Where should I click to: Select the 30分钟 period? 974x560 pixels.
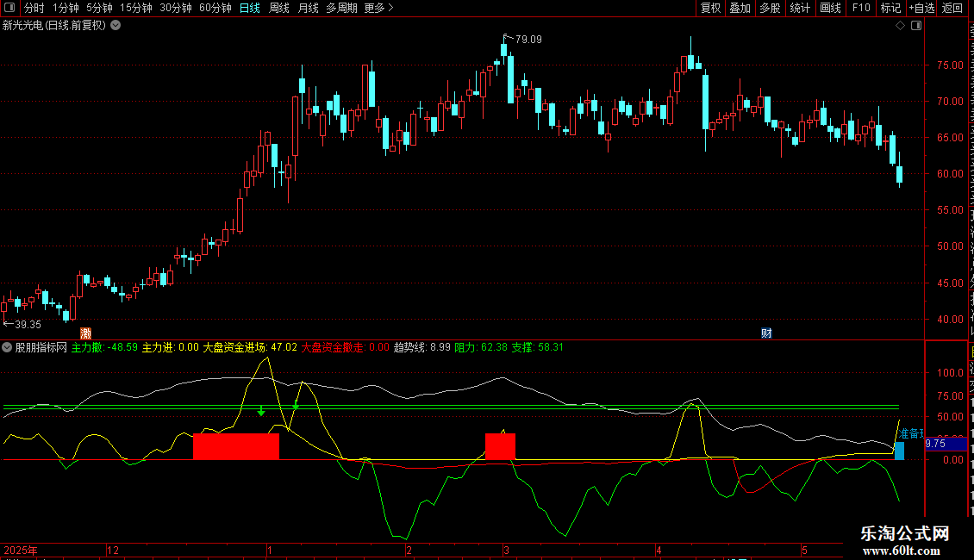click(176, 8)
